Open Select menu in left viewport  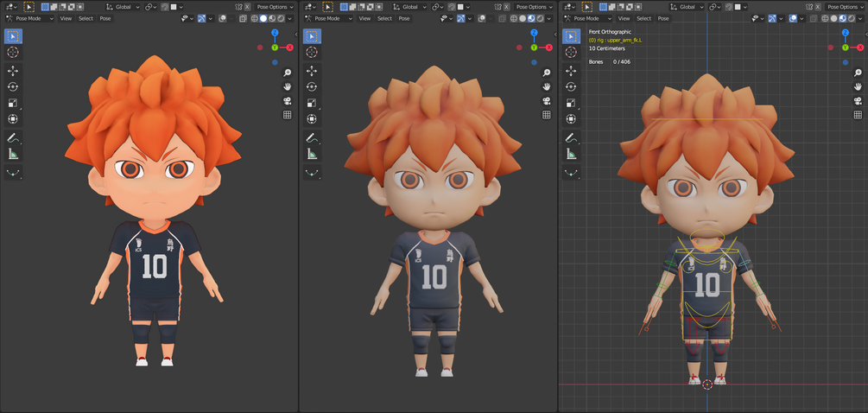tap(86, 18)
